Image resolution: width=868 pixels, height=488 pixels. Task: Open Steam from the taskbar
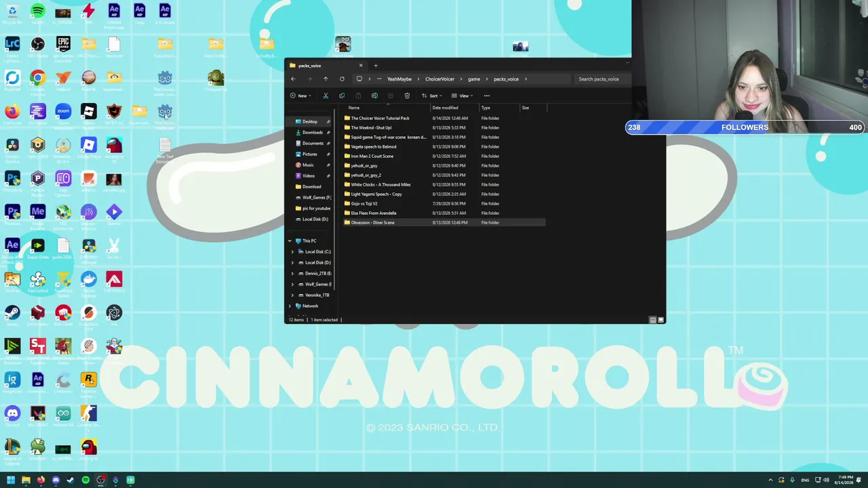click(x=71, y=480)
